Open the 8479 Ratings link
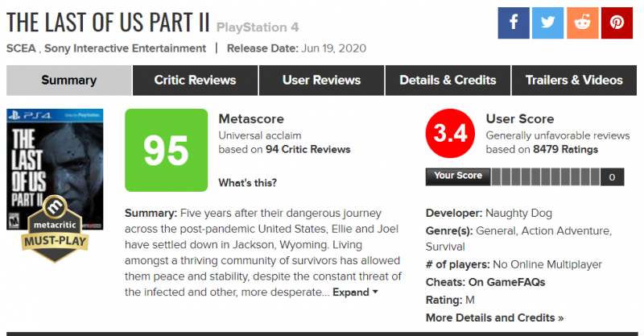 click(567, 149)
